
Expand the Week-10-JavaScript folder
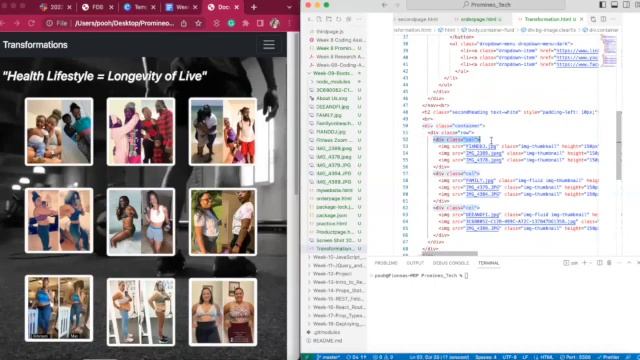point(335,257)
